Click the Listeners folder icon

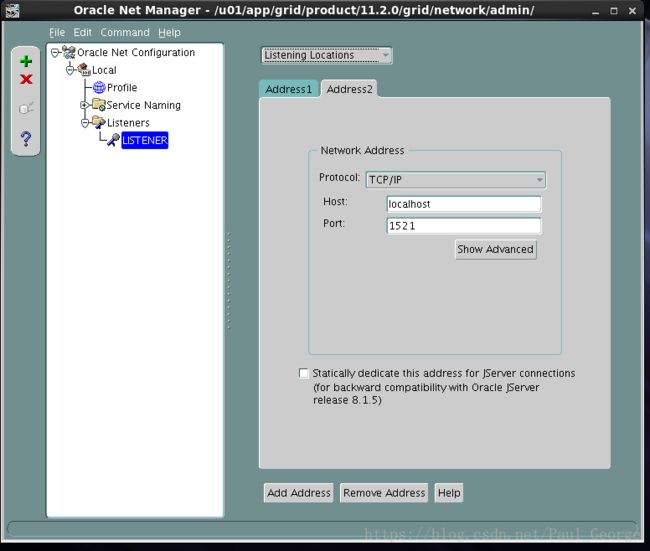(x=99, y=122)
